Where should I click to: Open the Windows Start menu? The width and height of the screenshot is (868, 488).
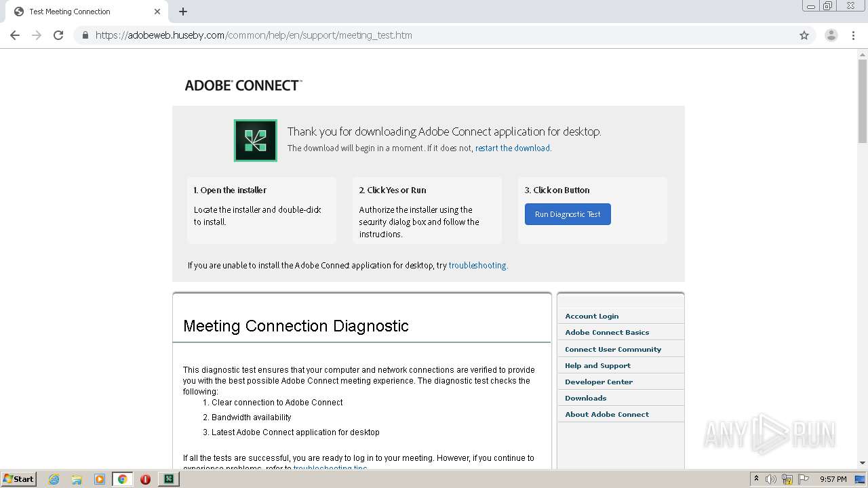click(x=18, y=479)
